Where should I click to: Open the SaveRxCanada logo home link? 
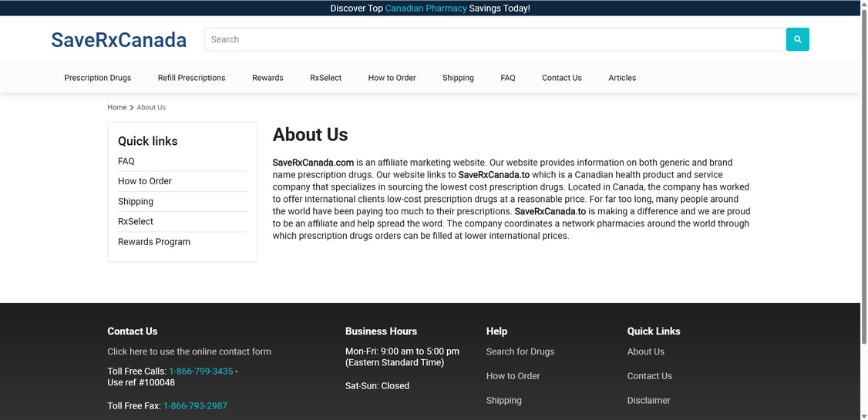[x=119, y=40]
